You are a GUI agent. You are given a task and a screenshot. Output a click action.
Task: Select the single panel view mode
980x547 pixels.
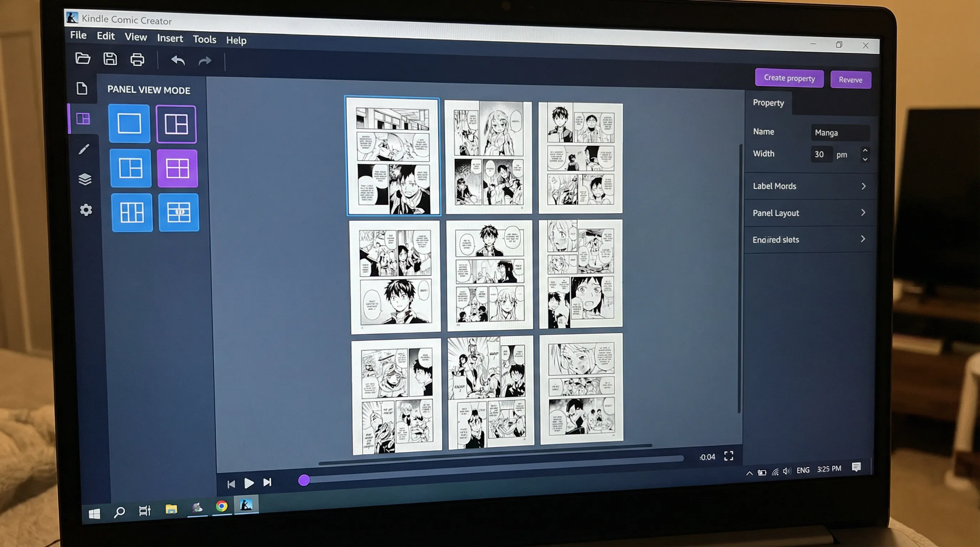[130, 124]
